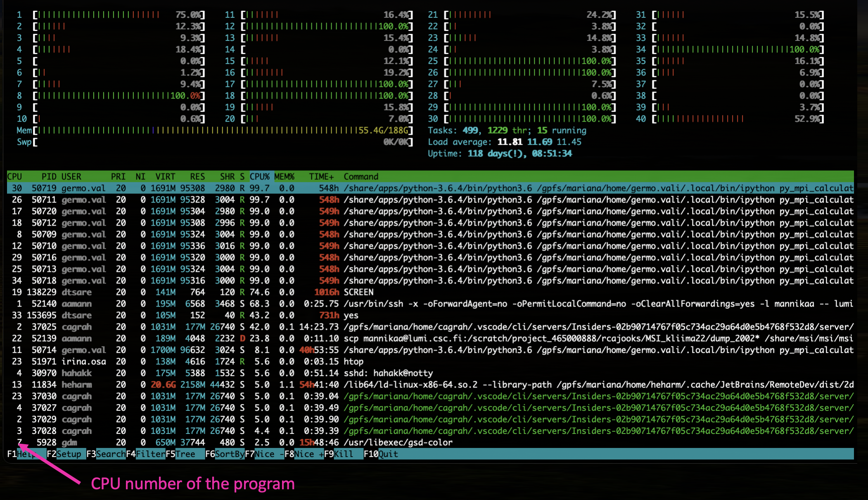The height and width of the screenshot is (500, 868).
Task: Sort by the TIME+ column header
Action: pyautogui.click(x=321, y=176)
